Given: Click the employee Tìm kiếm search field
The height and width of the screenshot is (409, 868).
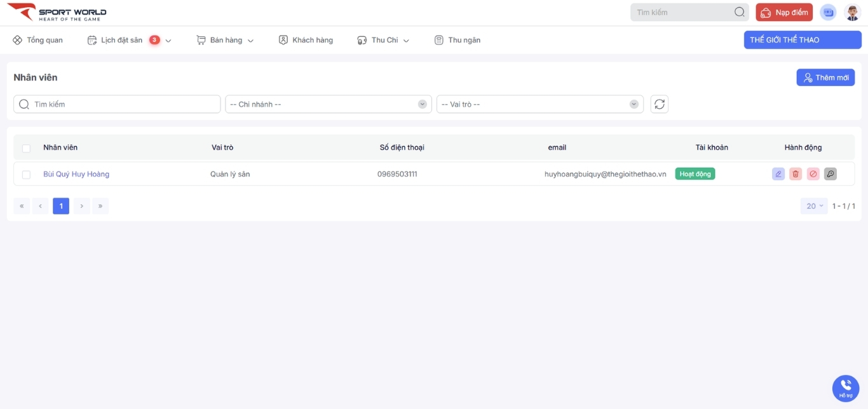Looking at the screenshot, I should coord(117,104).
